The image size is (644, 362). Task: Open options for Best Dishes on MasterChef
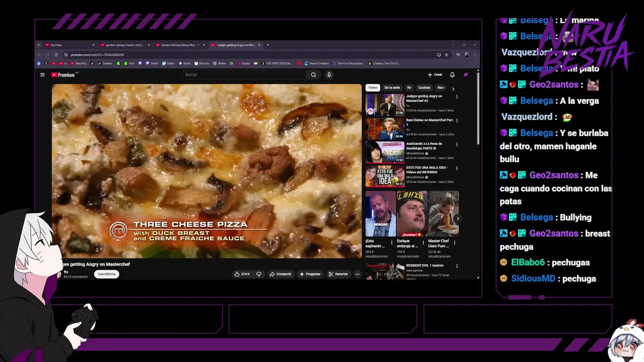click(x=457, y=120)
